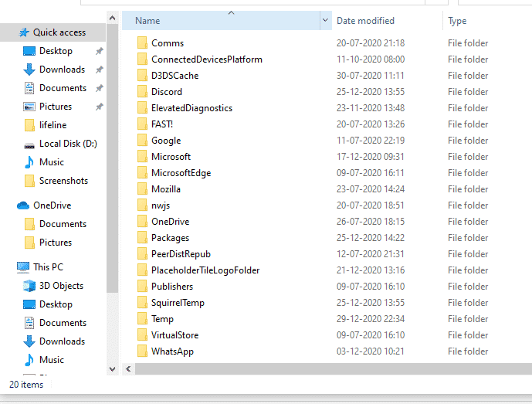This screenshot has width=532, height=404.
Task: Click the Discord folder icon
Action: 143,92
